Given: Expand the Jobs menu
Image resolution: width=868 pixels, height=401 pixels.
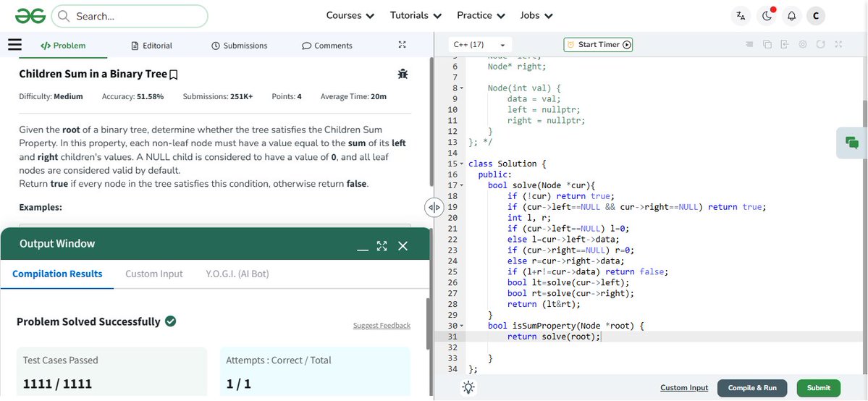Looking at the screenshot, I should click(536, 15).
